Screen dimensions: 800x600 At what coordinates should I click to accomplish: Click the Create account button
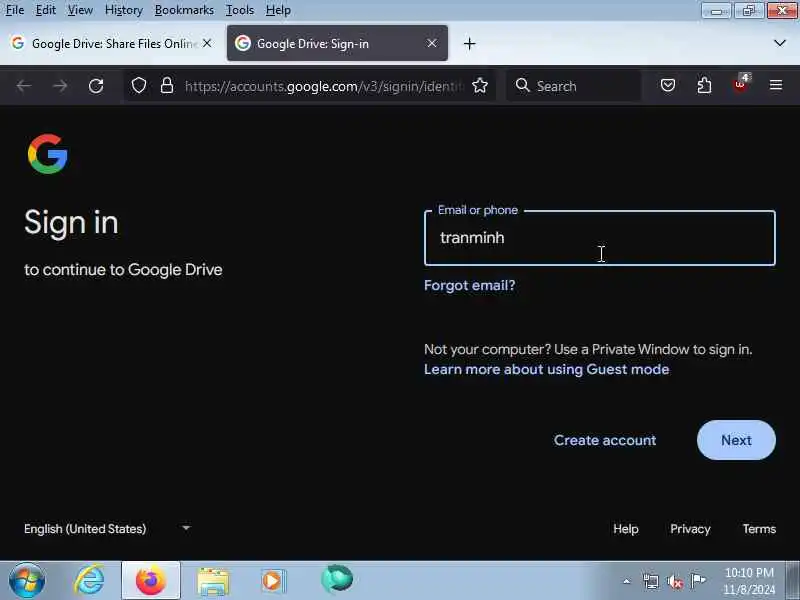(605, 440)
